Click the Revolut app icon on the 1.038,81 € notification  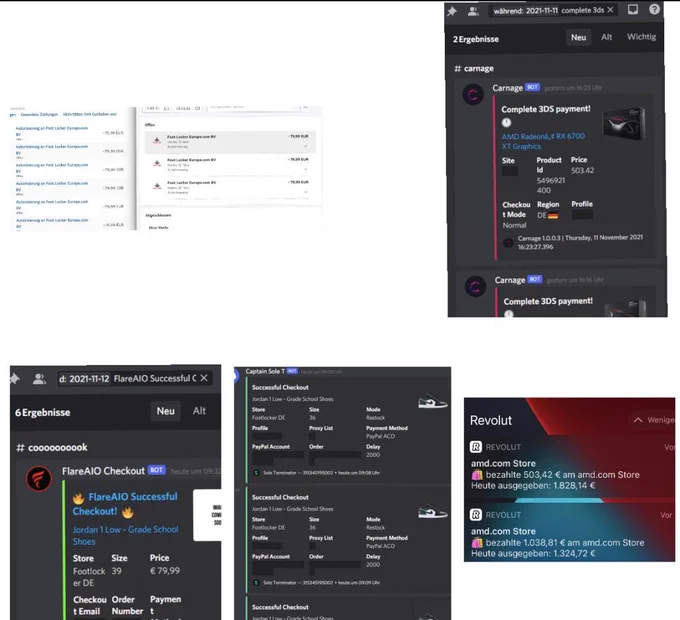(x=476, y=515)
